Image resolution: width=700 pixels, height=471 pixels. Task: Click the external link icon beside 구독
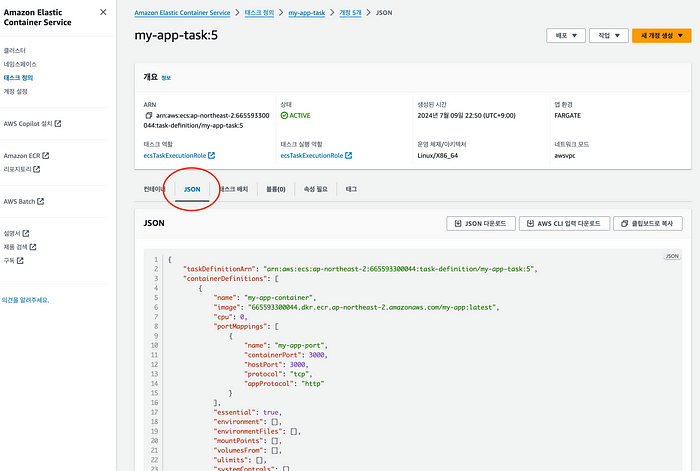(x=20, y=260)
